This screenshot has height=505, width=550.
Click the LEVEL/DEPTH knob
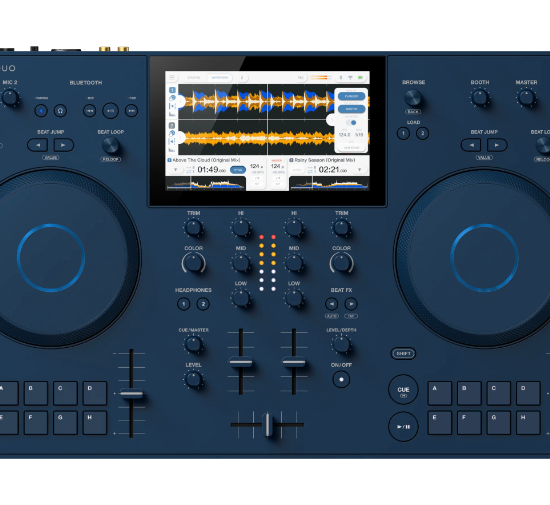click(341, 344)
